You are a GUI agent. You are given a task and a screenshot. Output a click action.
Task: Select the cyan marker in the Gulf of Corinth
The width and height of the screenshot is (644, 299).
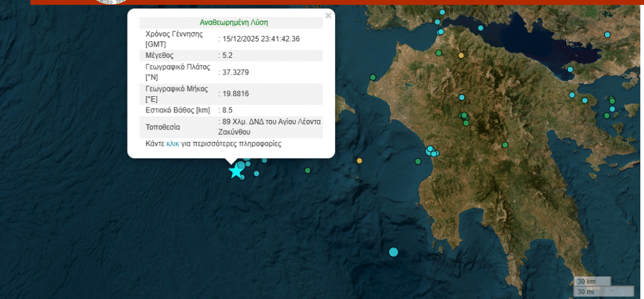click(480, 28)
